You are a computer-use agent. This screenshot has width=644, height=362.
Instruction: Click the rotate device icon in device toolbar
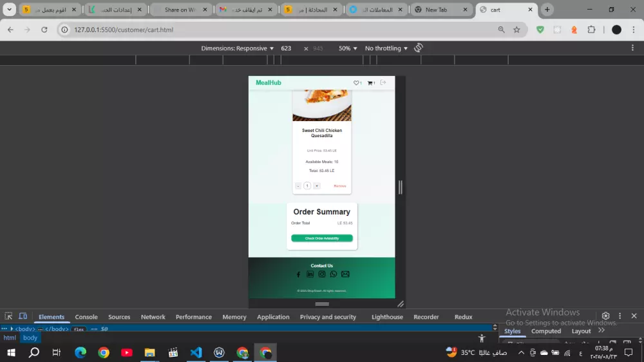pyautogui.click(x=419, y=48)
